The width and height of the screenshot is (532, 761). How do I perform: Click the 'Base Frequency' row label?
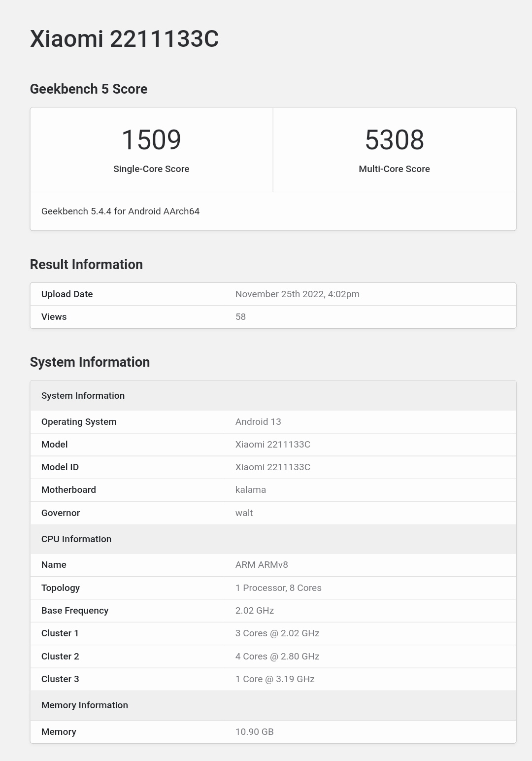click(x=75, y=611)
